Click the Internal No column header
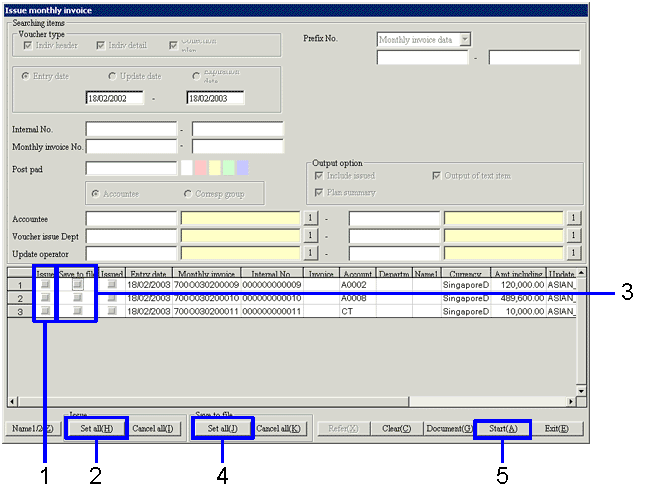The image size is (645, 493). pyautogui.click(x=272, y=274)
